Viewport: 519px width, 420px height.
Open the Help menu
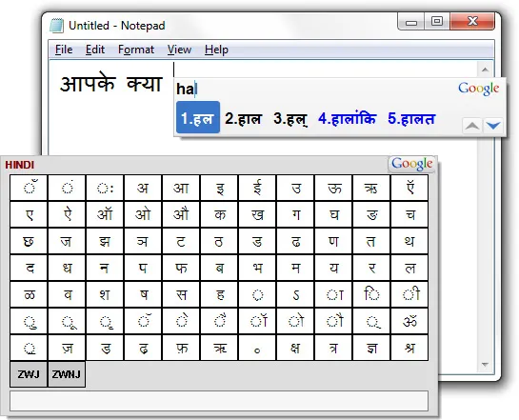point(216,50)
